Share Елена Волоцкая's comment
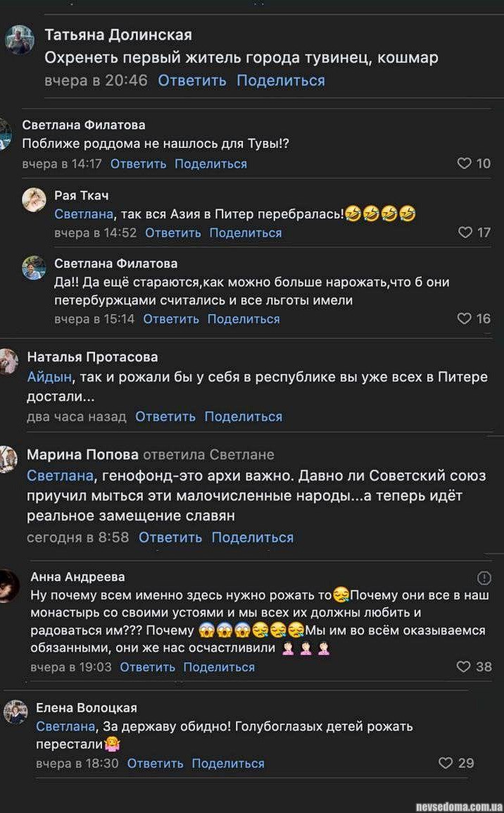504x813 pixels. 228,763
